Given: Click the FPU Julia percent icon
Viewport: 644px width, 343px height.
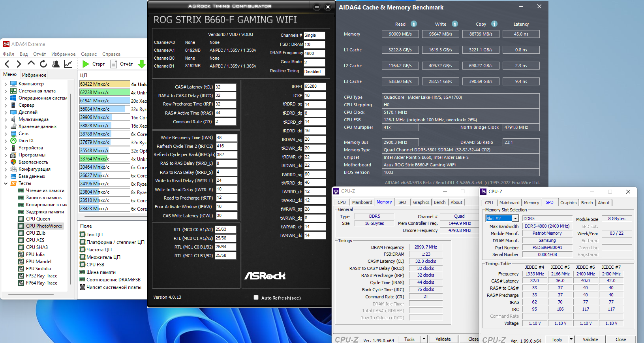Looking at the screenshot, I should coord(21,254).
